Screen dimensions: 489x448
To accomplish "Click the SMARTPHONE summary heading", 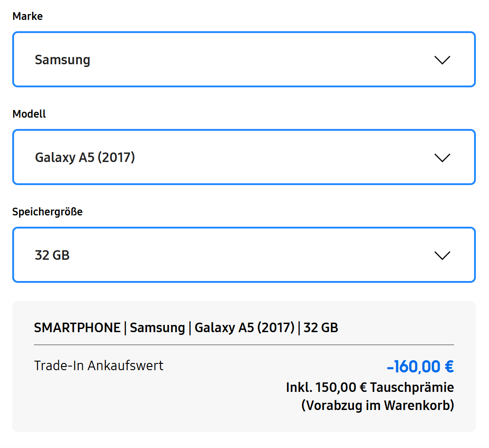I will pos(77,328).
